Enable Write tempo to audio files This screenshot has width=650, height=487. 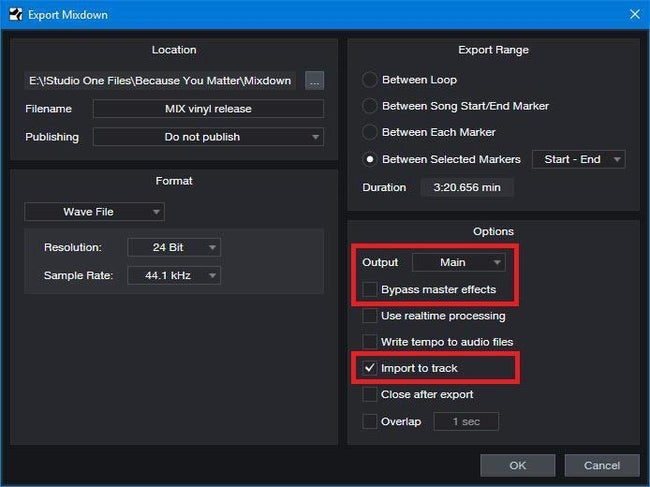370,342
